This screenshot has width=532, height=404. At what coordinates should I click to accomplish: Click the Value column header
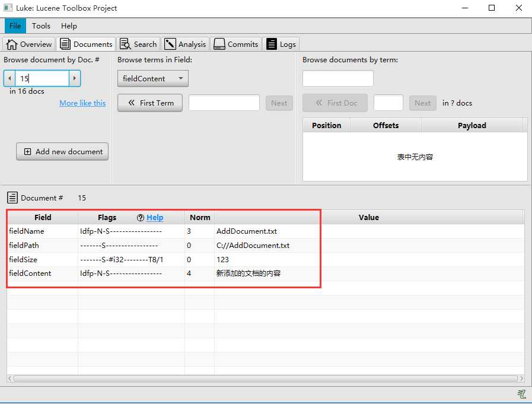coord(369,217)
